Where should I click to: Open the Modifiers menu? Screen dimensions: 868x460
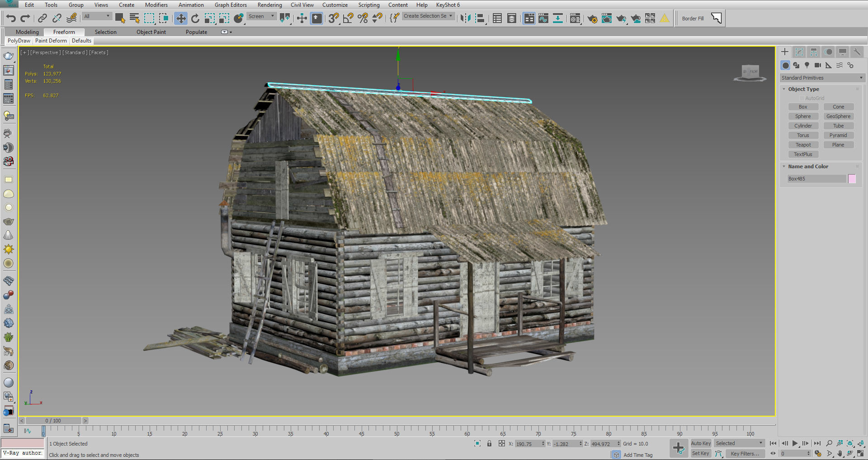pos(156,5)
